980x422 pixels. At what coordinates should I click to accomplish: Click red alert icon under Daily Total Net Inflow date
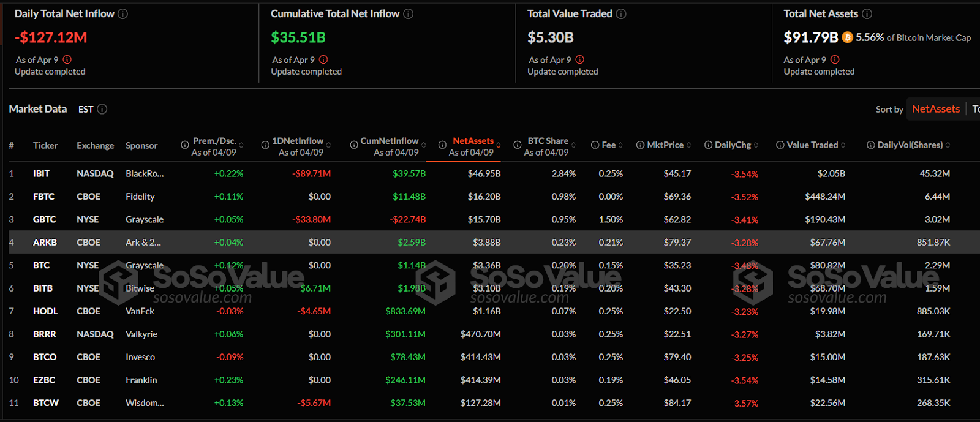tap(67, 59)
